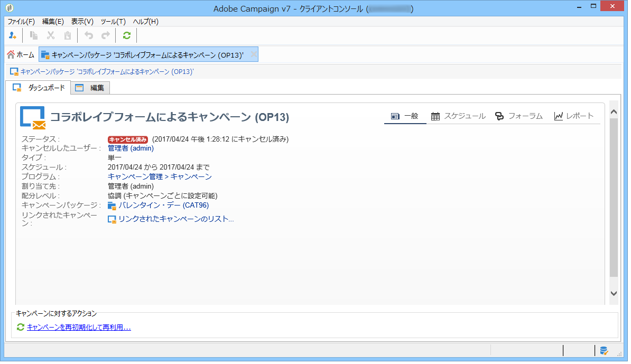The height and width of the screenshot is (364, 631).
Task: Click the redo arrow icon
Action: [x=106, y=36]
